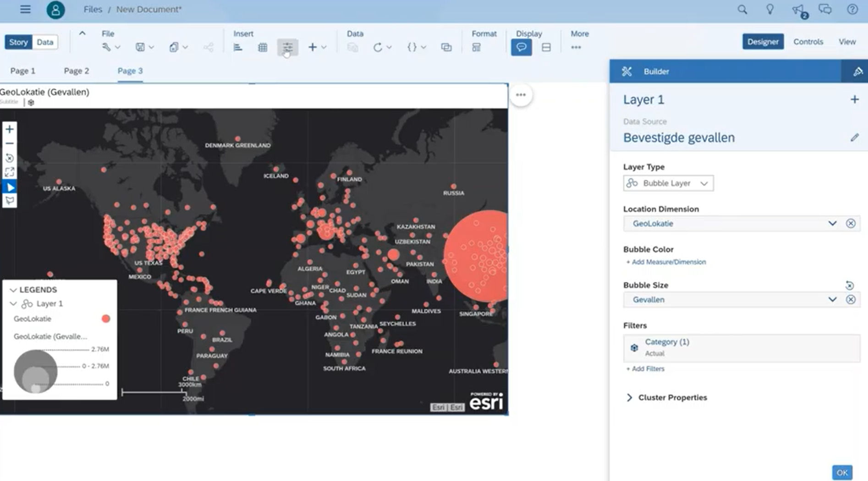The image size is (868, 481).
Task: Open Page 1 tab
Action: click(x=23, y=71)
